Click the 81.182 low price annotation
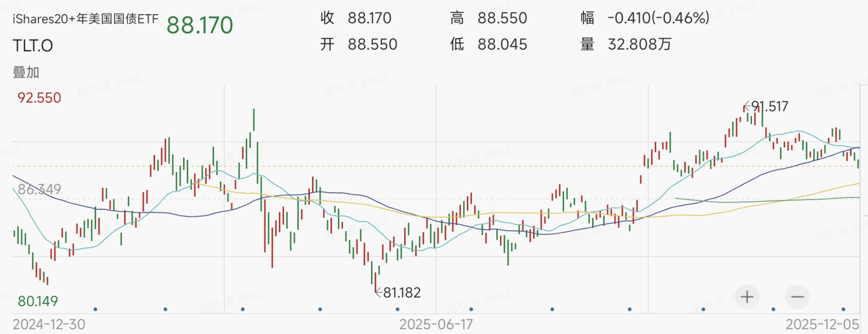This screenshot has width=868, height=334. pyautogui.click(x=401, y=293)
